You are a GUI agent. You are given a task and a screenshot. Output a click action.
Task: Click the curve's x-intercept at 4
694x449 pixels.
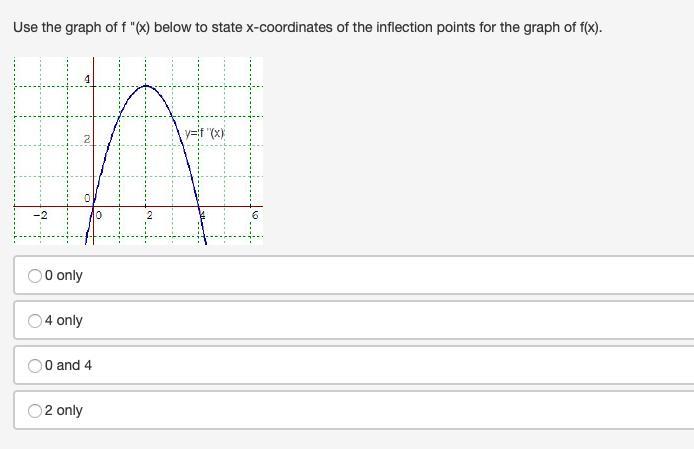pos(199,206)
